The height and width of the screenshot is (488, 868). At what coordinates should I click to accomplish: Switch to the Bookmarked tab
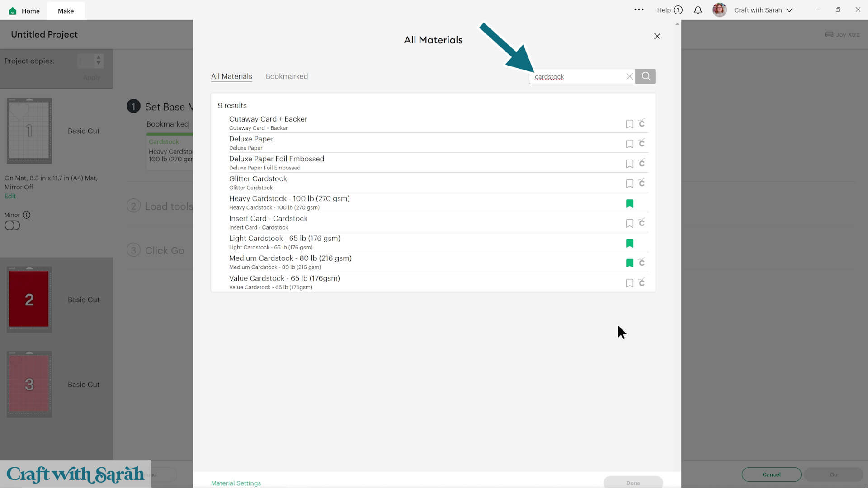pyautogui.click(x=287, y=76)
